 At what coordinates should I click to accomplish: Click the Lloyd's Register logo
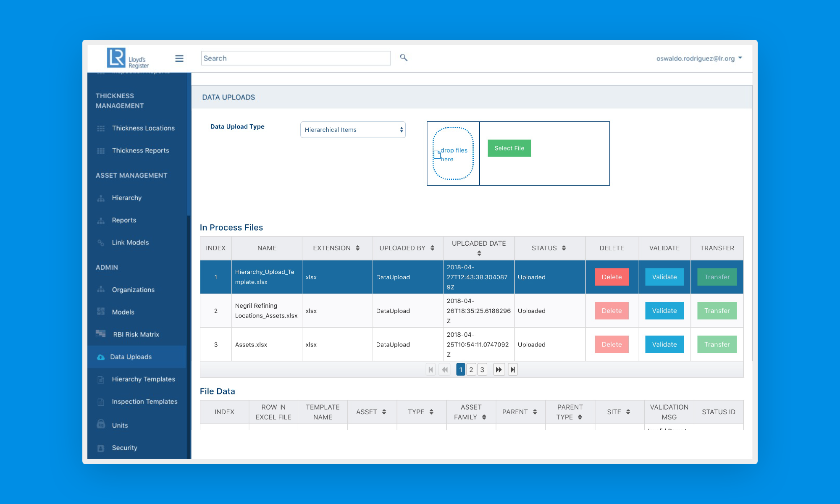(x=128, y=58)
